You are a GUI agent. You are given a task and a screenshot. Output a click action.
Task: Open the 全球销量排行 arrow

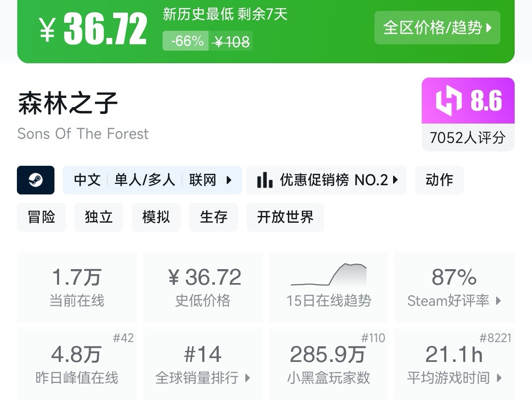247,378
